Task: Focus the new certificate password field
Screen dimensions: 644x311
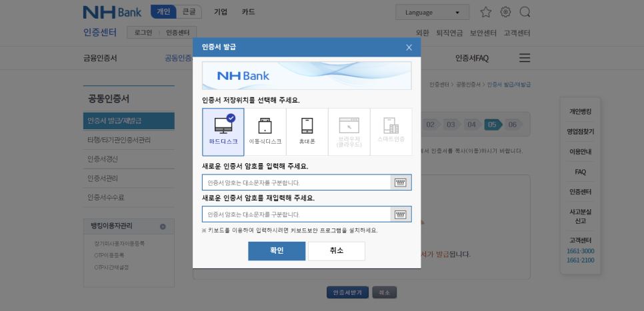Action: click(296, 182)
